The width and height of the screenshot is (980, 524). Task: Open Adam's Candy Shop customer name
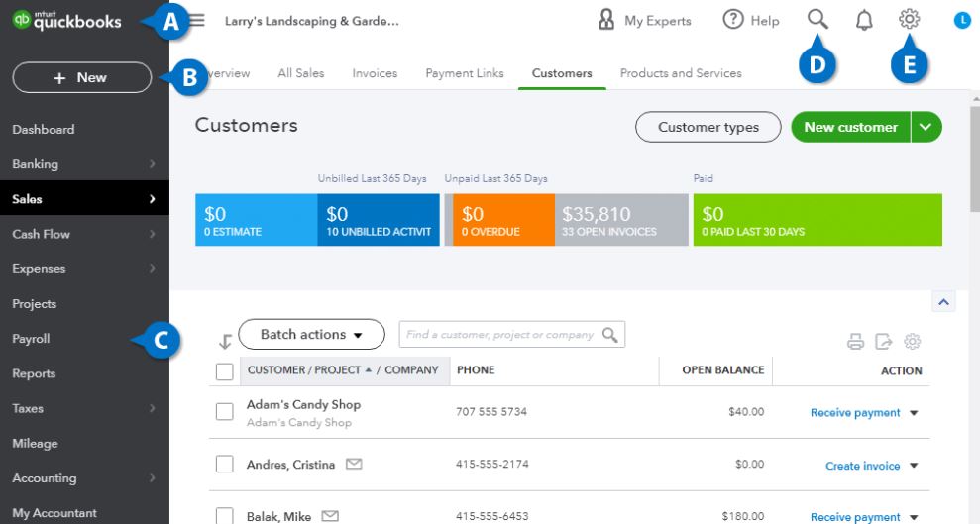pyautogui.click(x=303, y=405)
